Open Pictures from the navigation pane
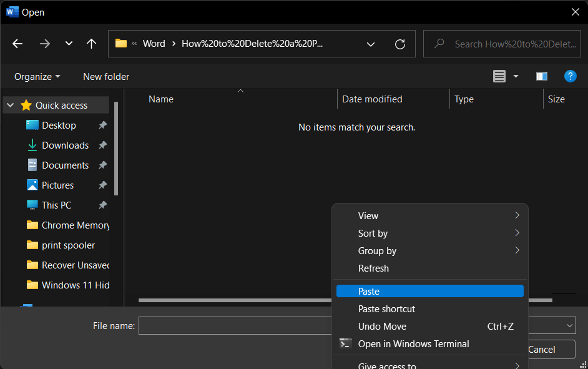 pos(32,185)
